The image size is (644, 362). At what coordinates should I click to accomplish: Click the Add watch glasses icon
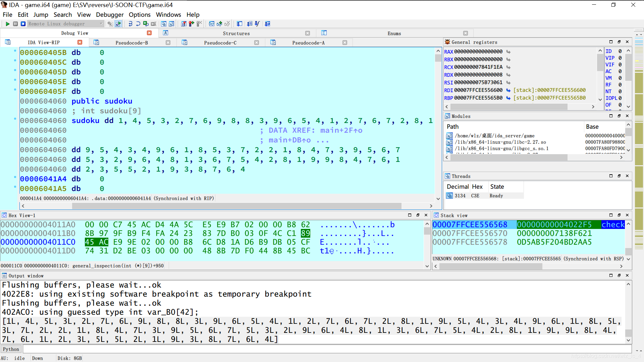pos(219,24)
